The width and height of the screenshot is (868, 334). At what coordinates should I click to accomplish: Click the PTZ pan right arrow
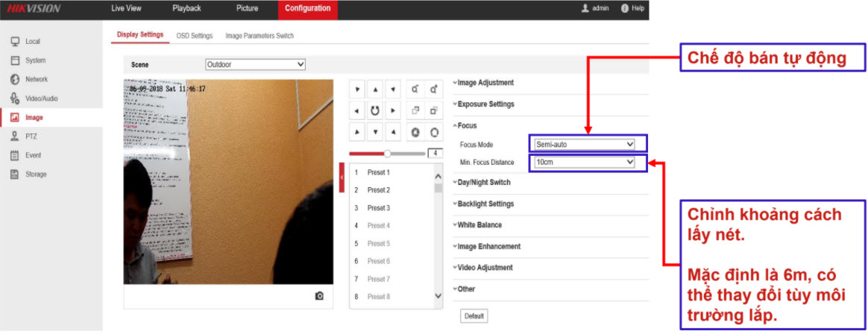394,111
